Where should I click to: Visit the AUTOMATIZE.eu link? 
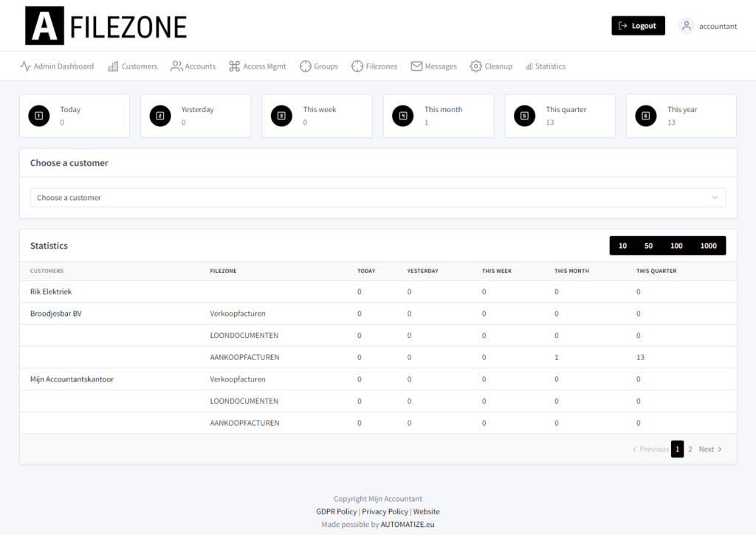[x=408, y=525]
